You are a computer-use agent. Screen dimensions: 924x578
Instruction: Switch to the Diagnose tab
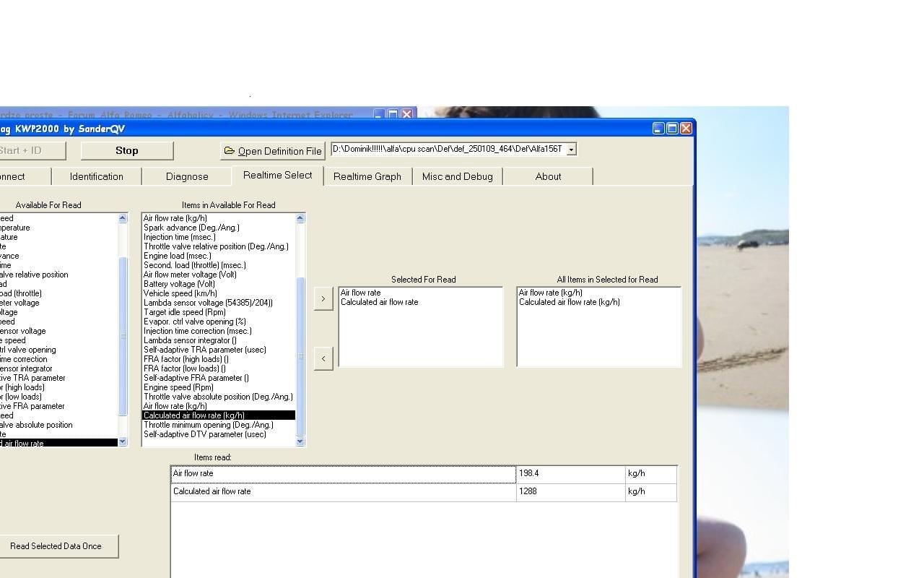pyautogui.click(x=187, y=176)
